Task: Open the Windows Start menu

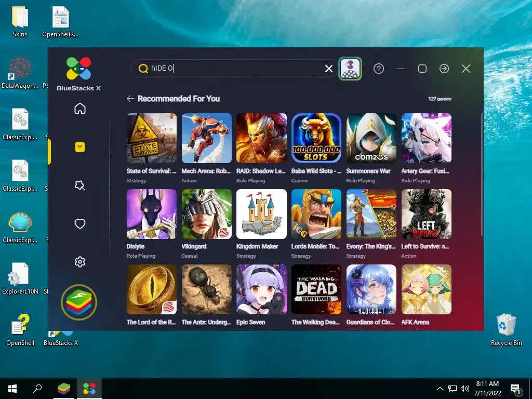Action: (x=12, y=389)
